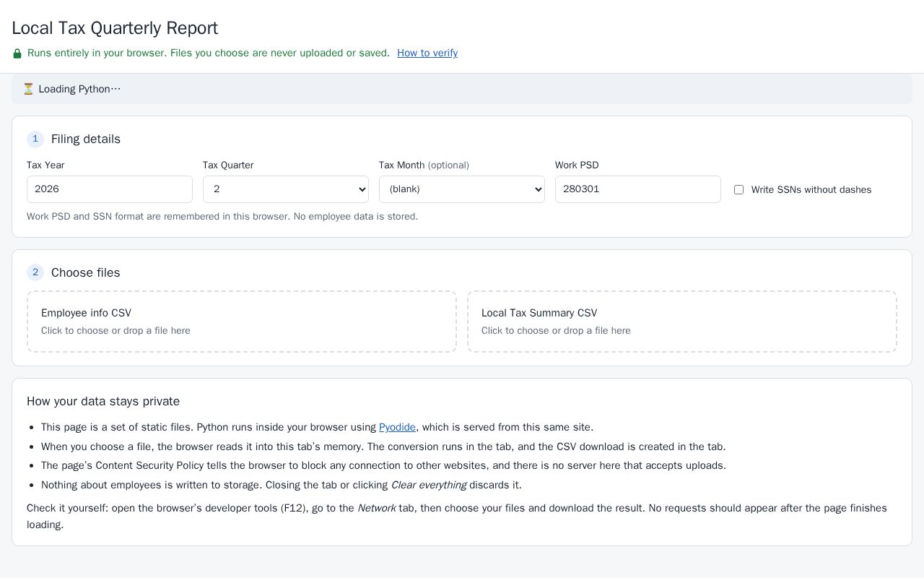Open the How to verify link

[427, 53]
